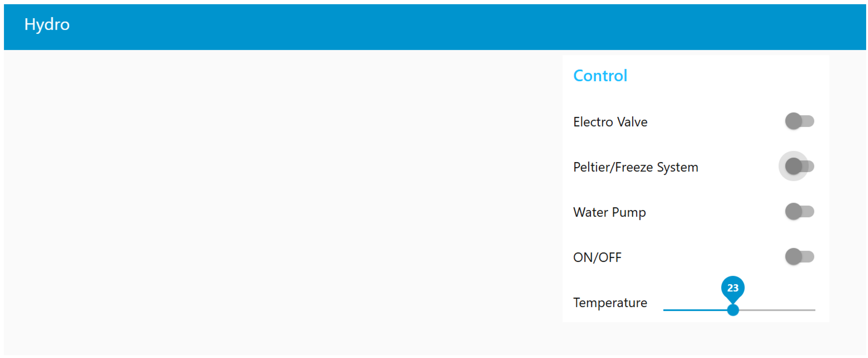
Task: Click the blue header bar's empty area
Action: click(x=404, y=27)
